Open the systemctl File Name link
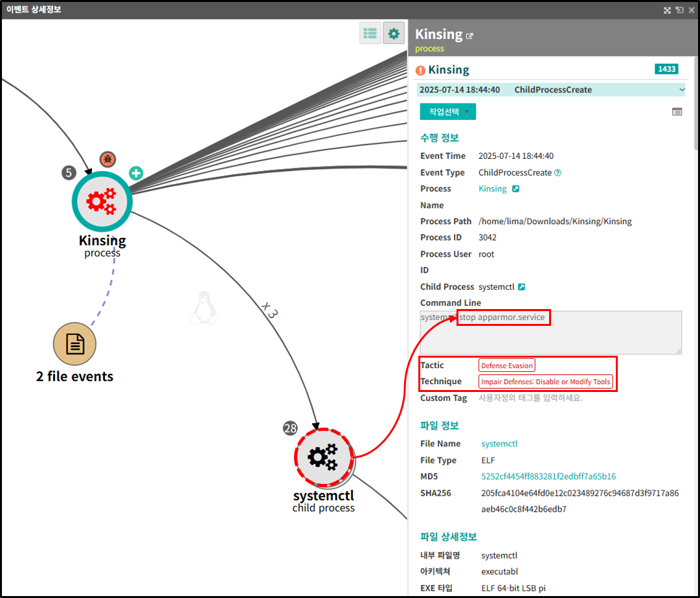This screenshot has width=700, height=598. 499,443
